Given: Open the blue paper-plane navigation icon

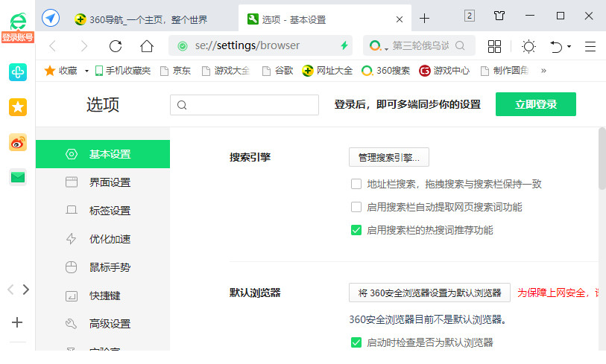Looking at the screenshot, I should [51, 18].
